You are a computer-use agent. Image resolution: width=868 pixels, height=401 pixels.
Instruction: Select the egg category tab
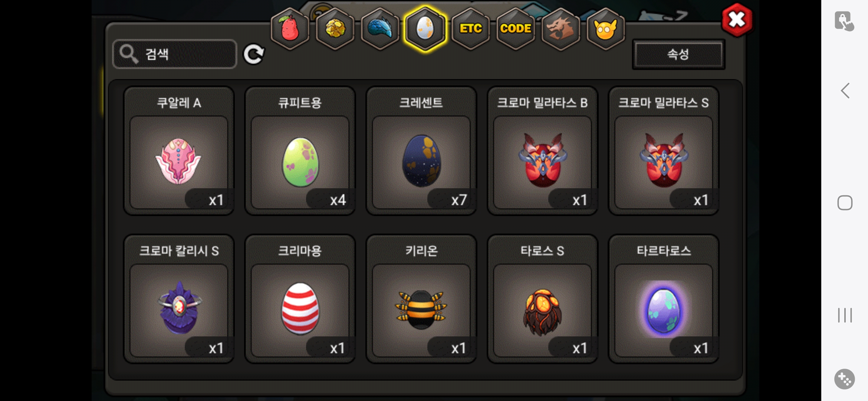pyautogui.click(x=425, y=29)
